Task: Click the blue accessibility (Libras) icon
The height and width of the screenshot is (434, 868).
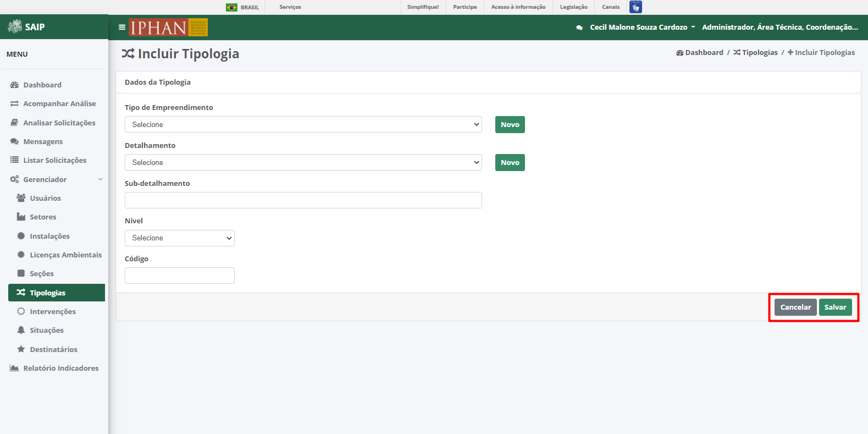Action: (635, 7)
